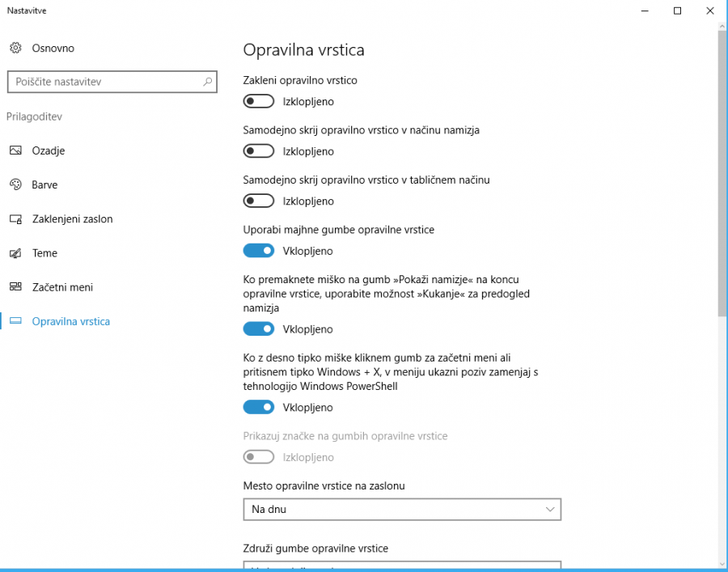728x572 pixels.
Task: Click the Opravilna vrstica sidebar icon
Action: coord(15,321)
